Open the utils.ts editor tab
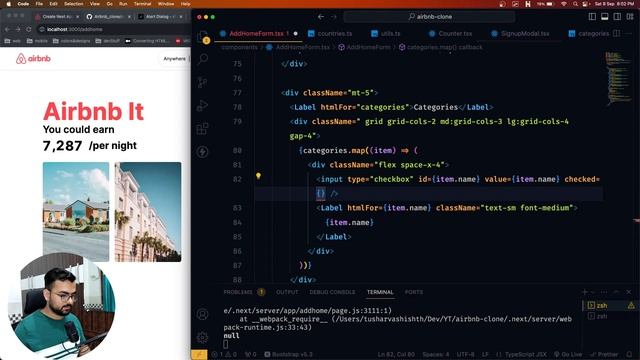640x360 pixels. (386, 33)
